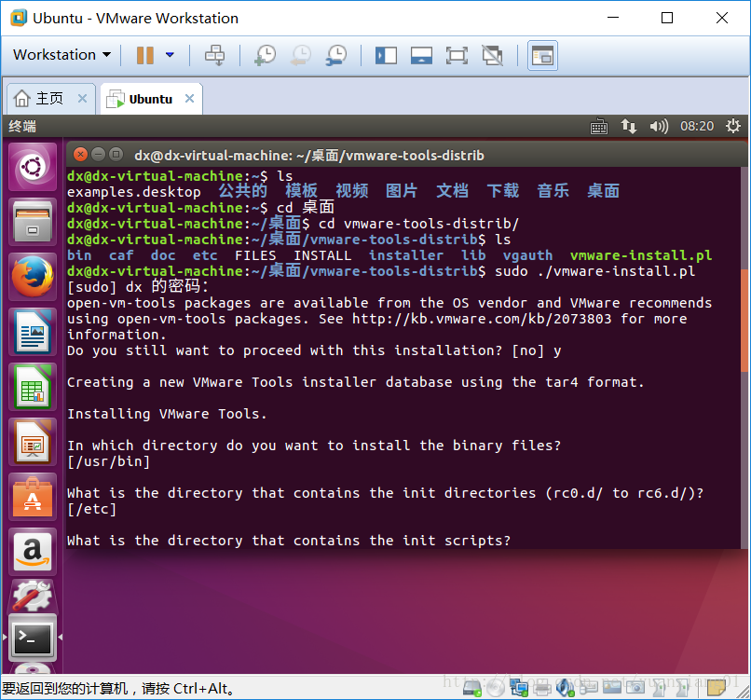Send Ctrl+Alt+Del to the virtual machine

click(214, 55)
